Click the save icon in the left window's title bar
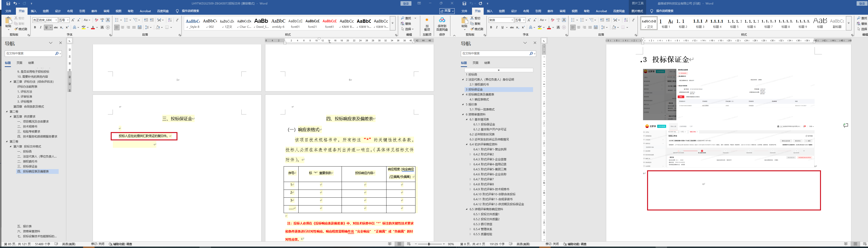 pyautogui.click(x=8, y=3)
